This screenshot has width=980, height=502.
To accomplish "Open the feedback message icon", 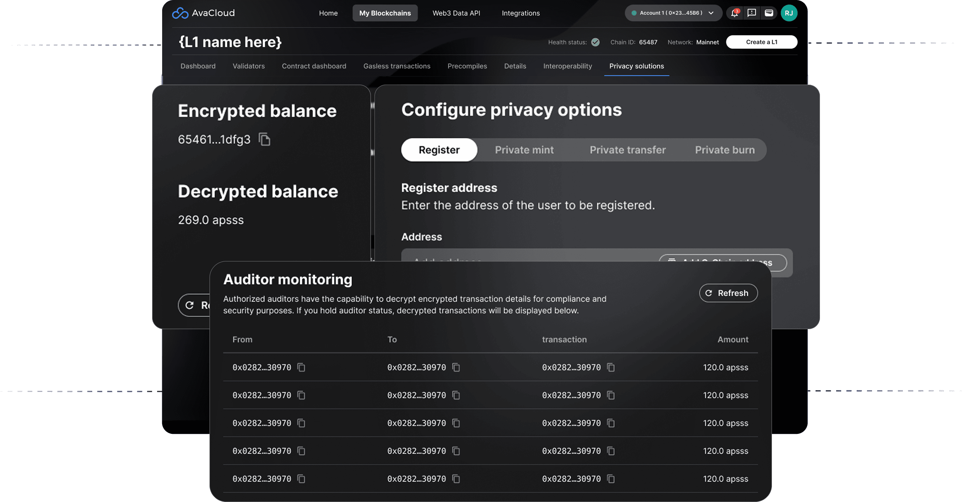I will [752, 13].
